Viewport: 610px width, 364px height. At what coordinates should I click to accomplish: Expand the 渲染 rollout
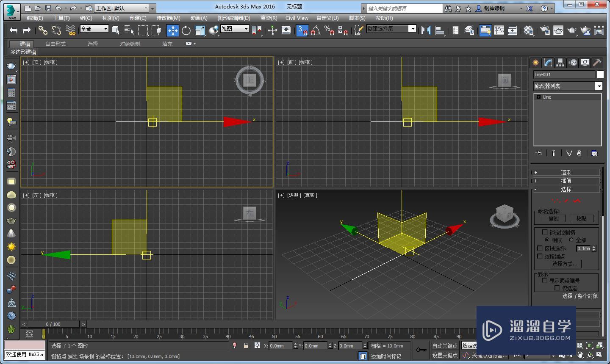[566, 172]
